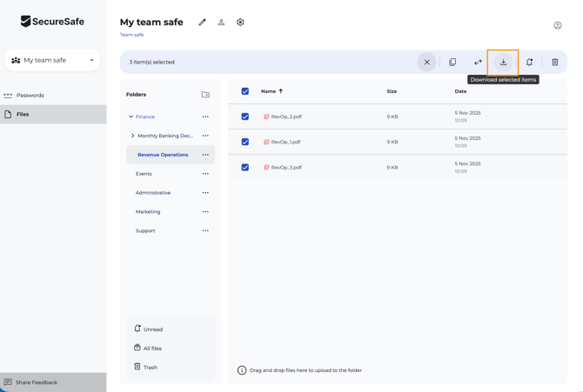Click the pencil icon to rename safe

pos(202,23)
